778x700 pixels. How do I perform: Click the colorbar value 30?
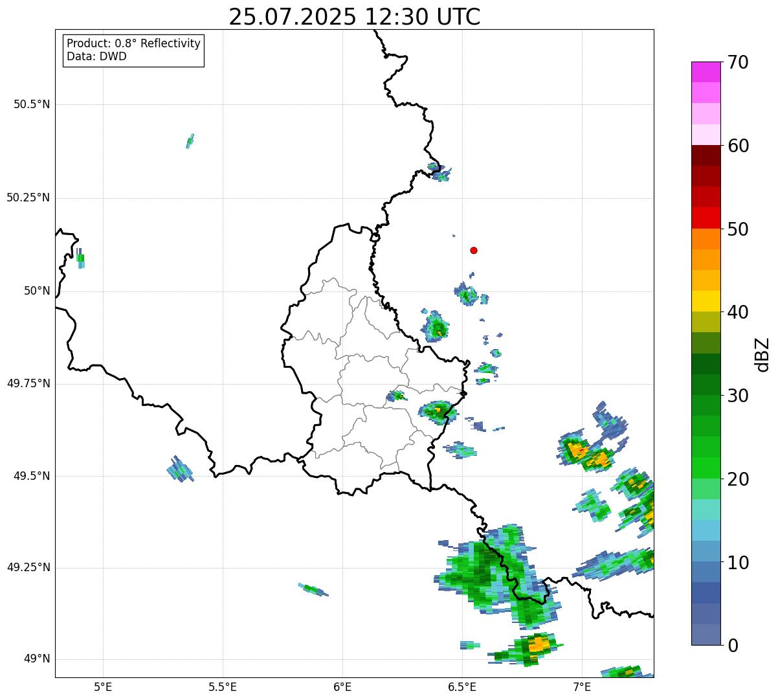pos(738,396)
